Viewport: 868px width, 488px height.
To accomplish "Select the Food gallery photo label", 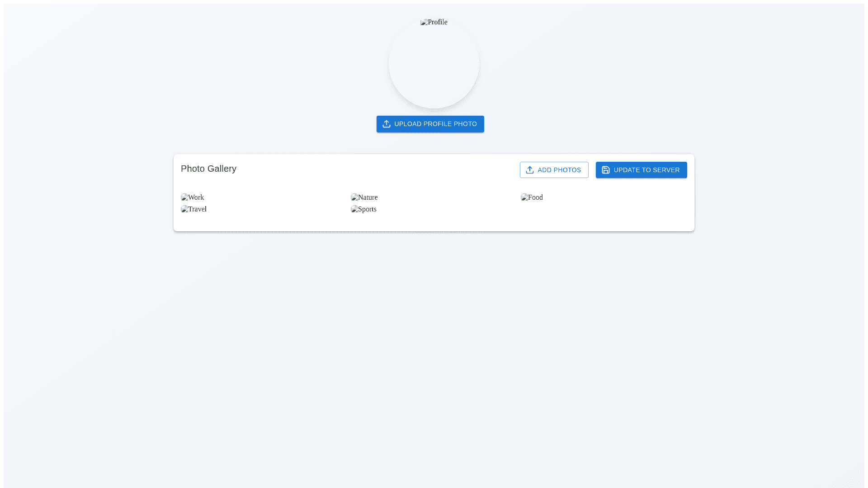I will (536, 197).
